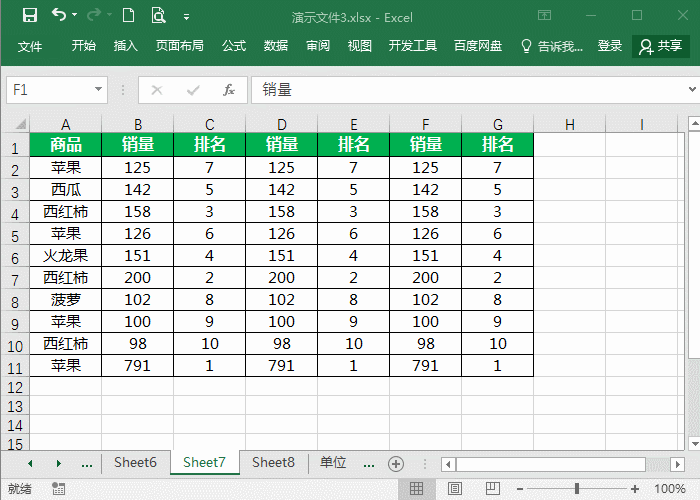
Task: Click cell A6 containing 火龙果
Action: 66,256
